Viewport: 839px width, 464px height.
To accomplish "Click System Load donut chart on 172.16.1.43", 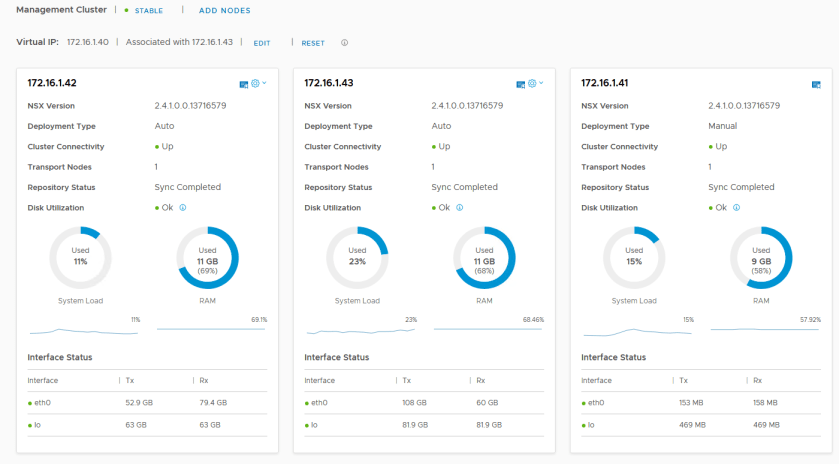I will [357, 257].
